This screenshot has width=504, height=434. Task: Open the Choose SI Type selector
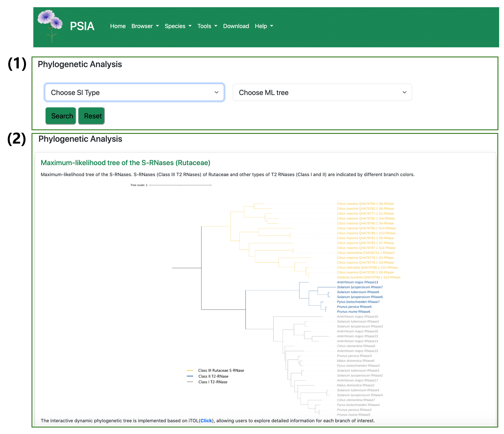pyautogui.click(x=134, y=92)
